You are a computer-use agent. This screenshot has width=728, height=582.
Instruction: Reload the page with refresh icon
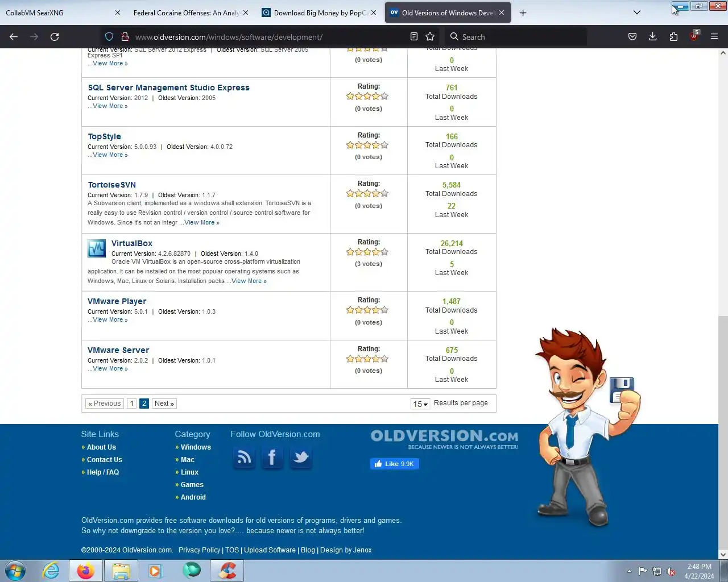[55, 37]
